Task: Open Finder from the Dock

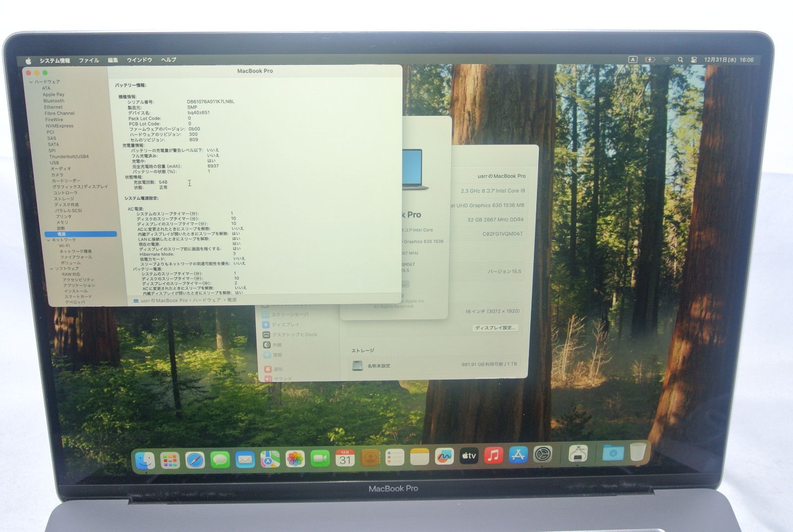Action: [x=145, y=461]
